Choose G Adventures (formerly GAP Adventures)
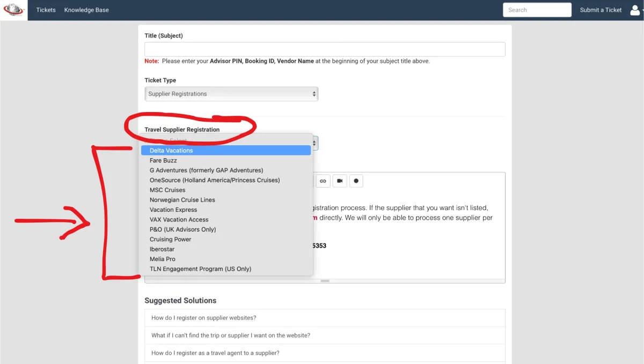 pos(226,170)
